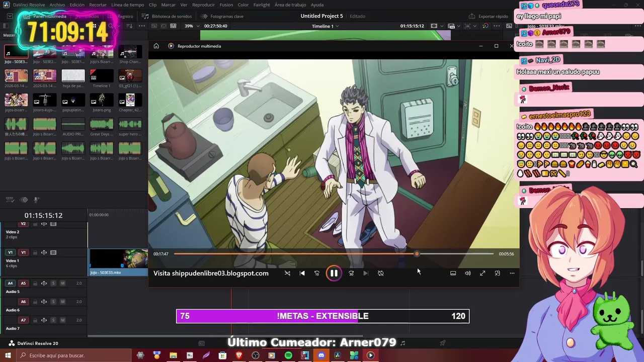Select the JoJo - S03E33.mkv timeline clip
Viewport: 644px width, 362px height.
tap(119, 262)
